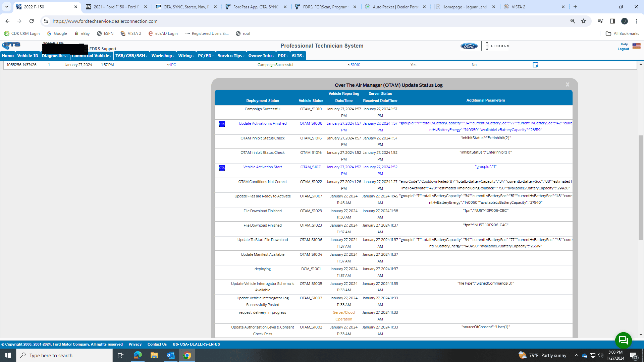
Task: Open the Service Tips dropdown menu
Action: click(231, 56)
